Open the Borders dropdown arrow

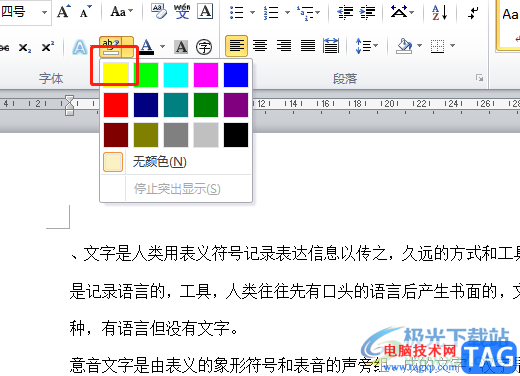(x=452, y=45)
